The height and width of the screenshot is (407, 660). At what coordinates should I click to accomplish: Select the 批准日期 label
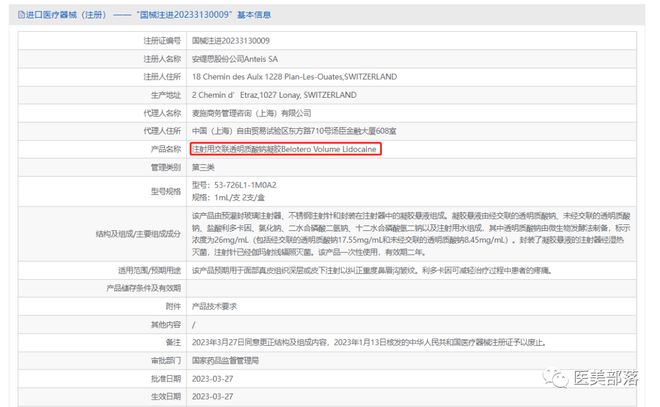click(166, 379)
